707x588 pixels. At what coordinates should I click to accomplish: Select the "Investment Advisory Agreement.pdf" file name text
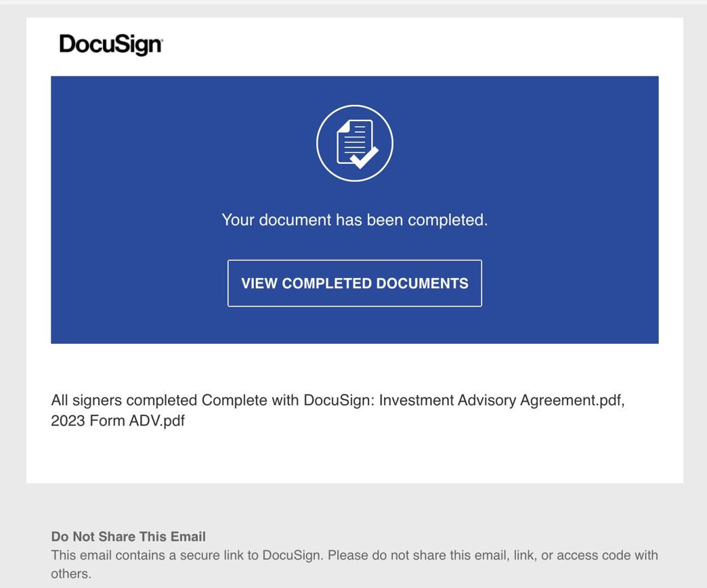point(501,400)
